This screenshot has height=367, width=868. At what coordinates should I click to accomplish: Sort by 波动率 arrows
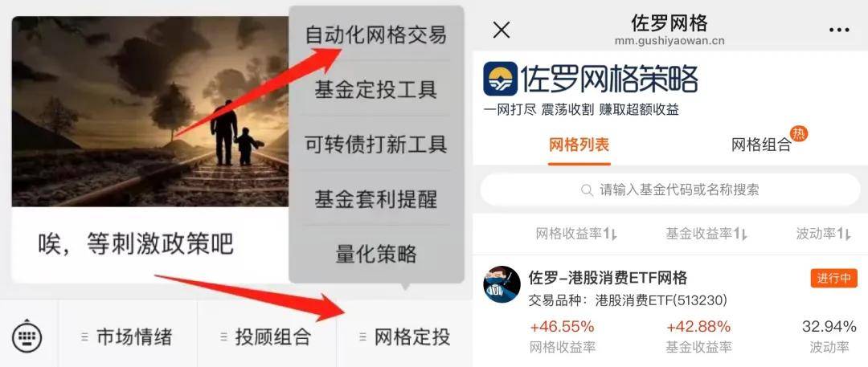pos(844,234)
